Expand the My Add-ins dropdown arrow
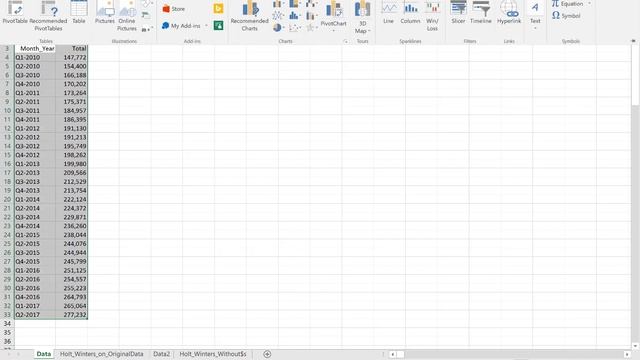The width and height of the screenshot is (640, 360). [x=206, y=26]
